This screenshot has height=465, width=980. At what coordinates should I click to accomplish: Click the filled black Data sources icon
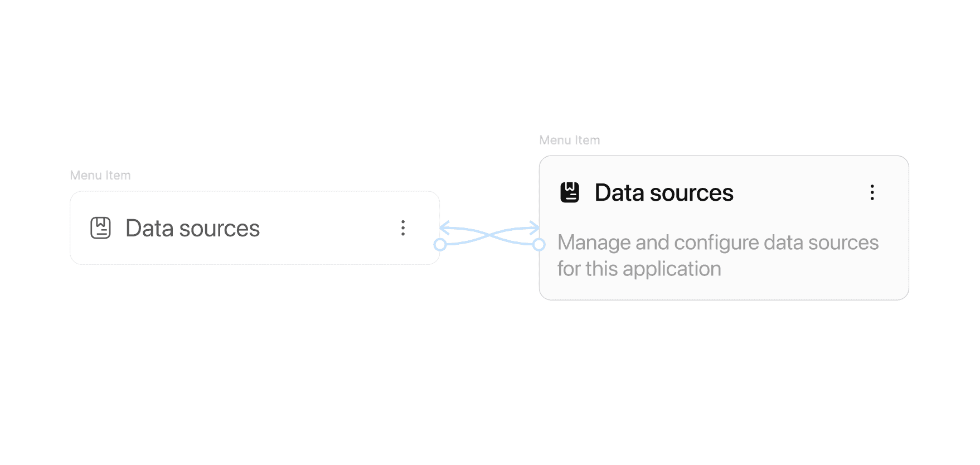tap(570, 192)
